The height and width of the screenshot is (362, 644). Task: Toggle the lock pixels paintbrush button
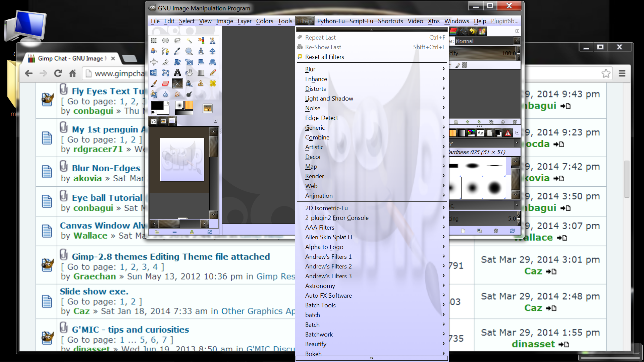coord(458,65)
